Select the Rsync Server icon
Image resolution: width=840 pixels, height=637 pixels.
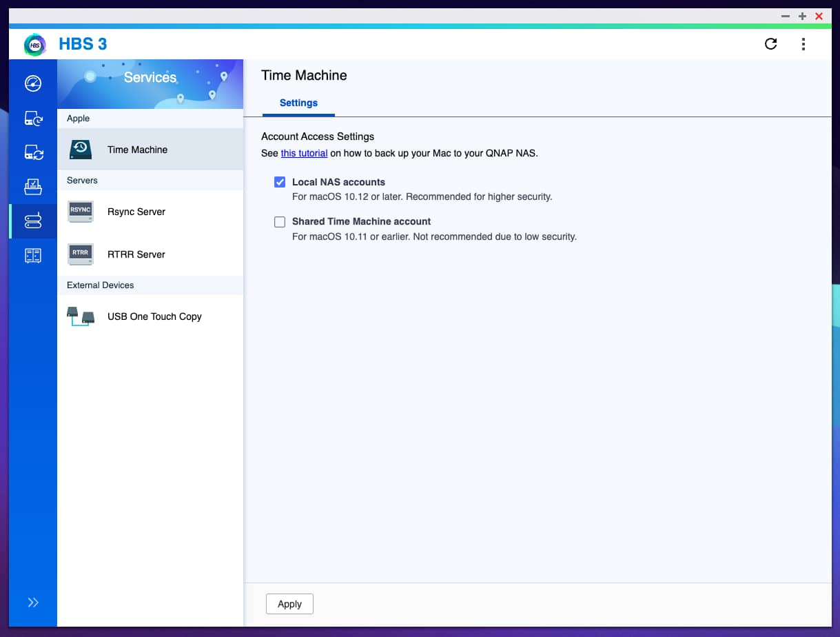(x=81, y=212)
